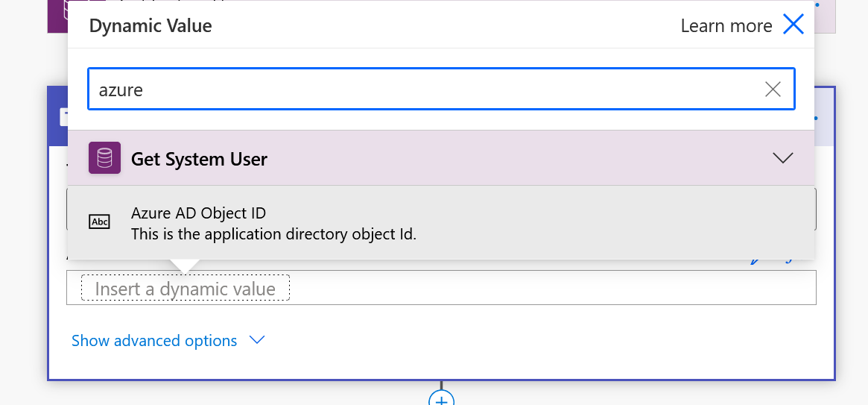This screenshot has height=405, width=868.
Task: Open the Learn more link
Action: pyautogui.click(x=726, y=26)
